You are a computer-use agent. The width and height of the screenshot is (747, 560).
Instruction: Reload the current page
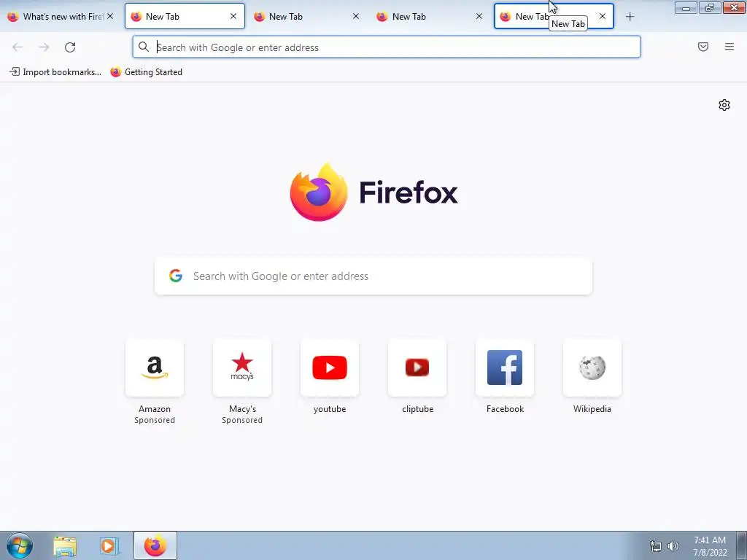(70, 47)
